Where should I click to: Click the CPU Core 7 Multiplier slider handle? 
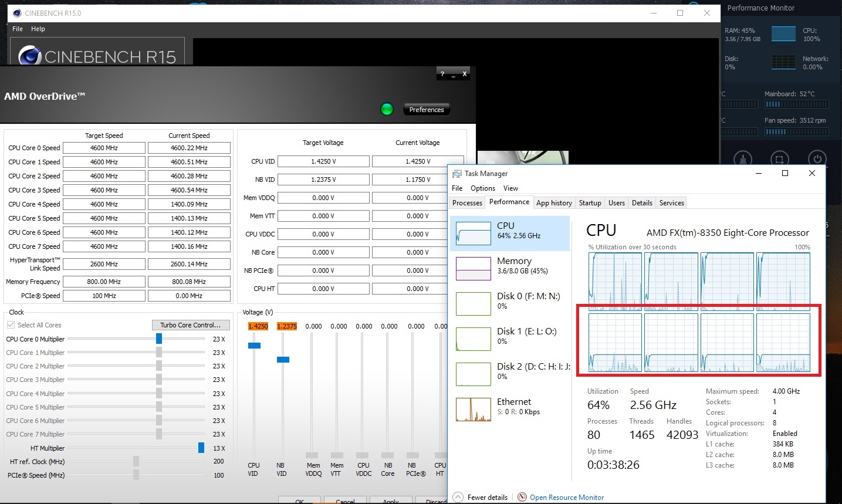pyautogui.click(x=159, y=434)
